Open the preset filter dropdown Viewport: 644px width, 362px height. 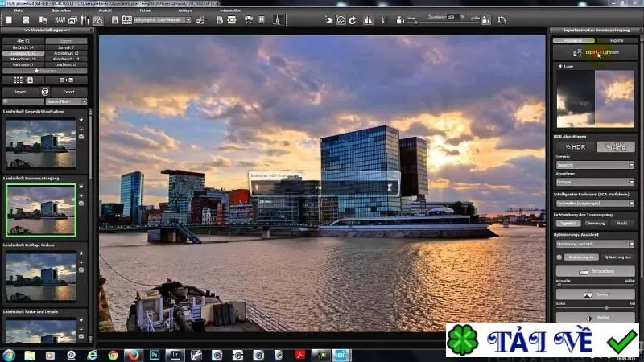pyautogui.click(x=67, y=101)
